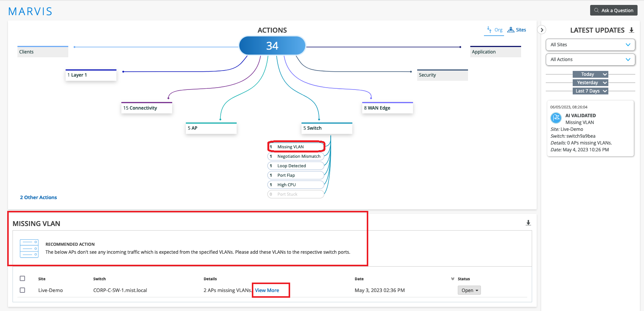Select the Loop Detected action
This screenshot has width=644, height=311.
pyautogui.click(x=296, y=166)
